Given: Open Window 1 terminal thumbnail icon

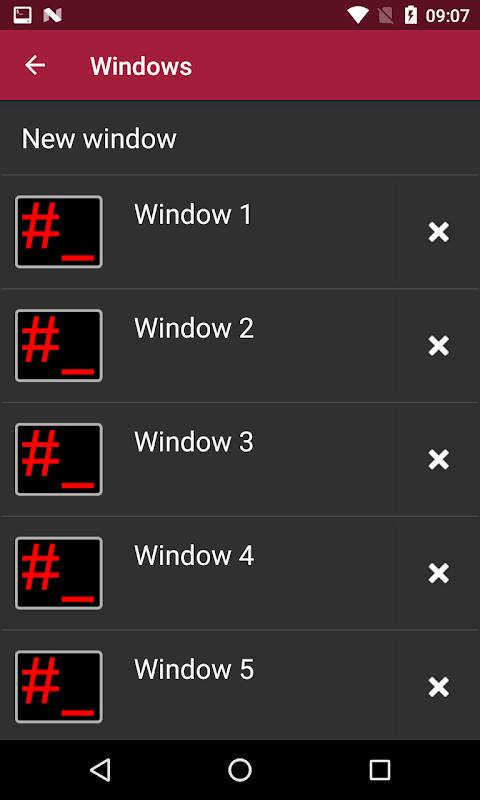Looking at the screenshot, I should tap(59, 232).
